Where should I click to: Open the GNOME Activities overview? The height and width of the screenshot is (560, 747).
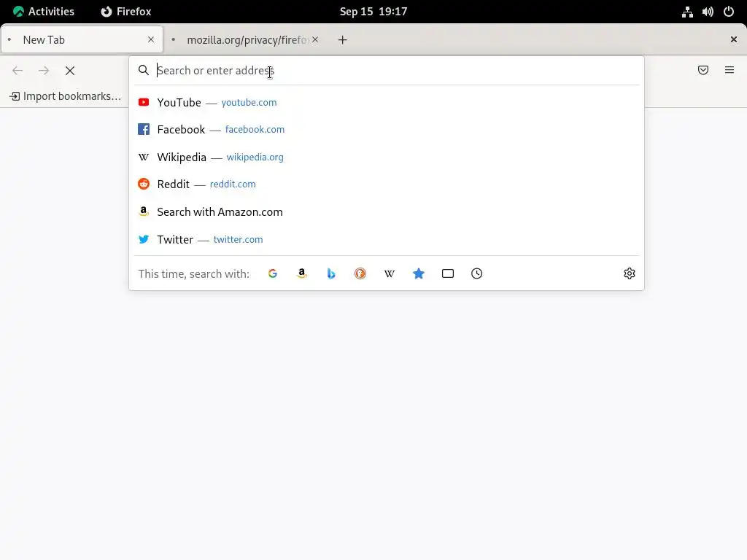(x=43, y=12)
